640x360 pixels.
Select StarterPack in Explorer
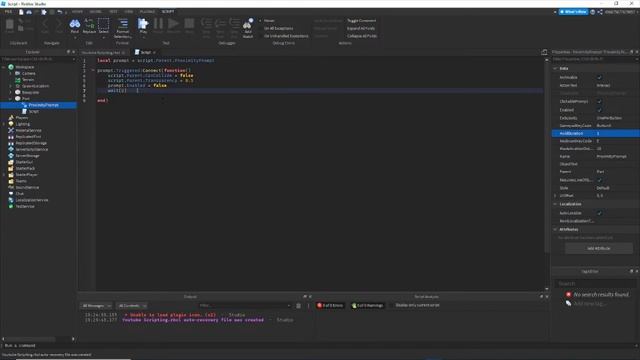25,169
